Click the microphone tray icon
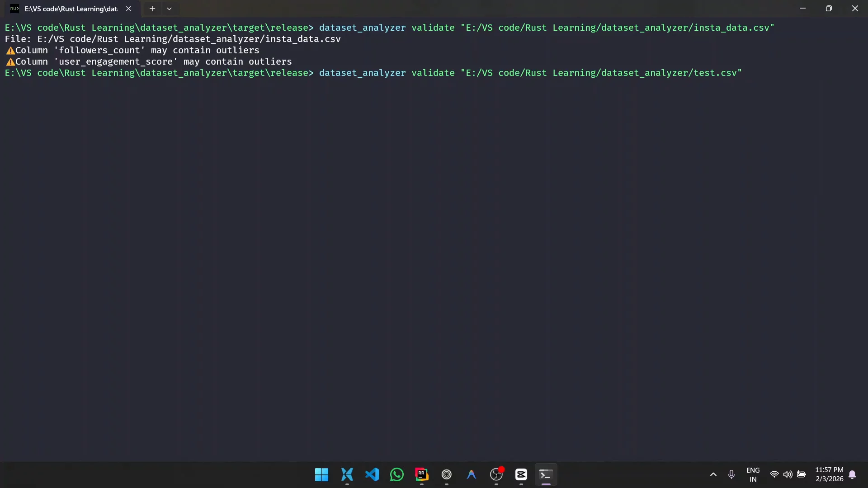Image resolution: width=868 pixels, height=488 pixels. click(x=731, y=474)
